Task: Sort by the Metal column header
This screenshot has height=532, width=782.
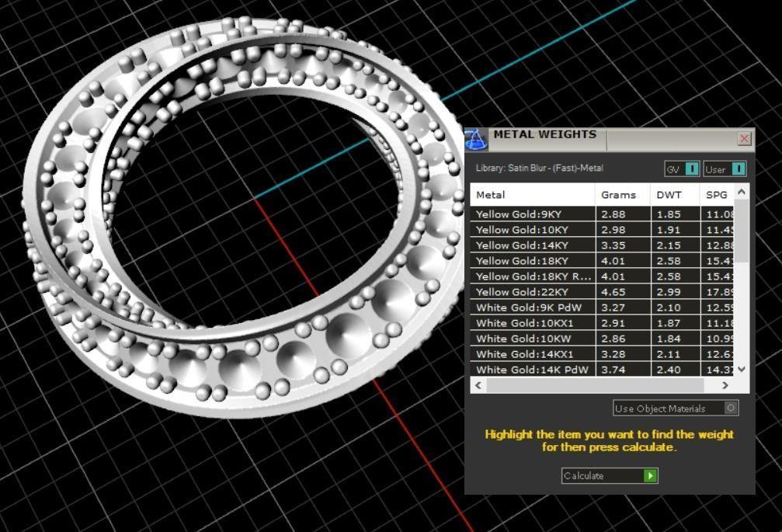Action: point(532,195)
